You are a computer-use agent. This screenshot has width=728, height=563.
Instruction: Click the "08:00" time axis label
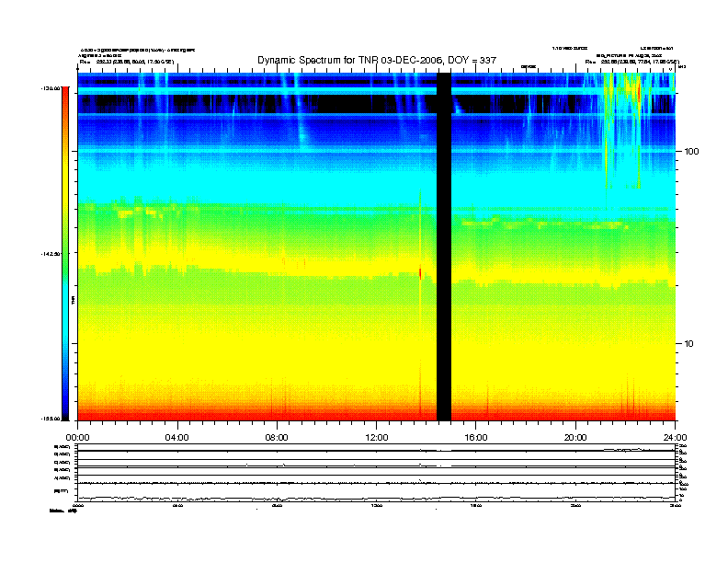[x=277, y=438]
